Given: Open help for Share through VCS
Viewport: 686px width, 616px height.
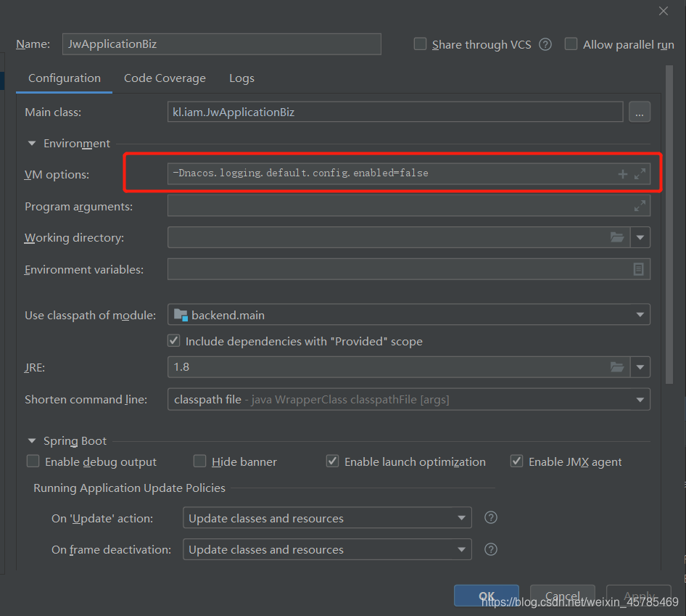Looking at the screenshot, I should (545, 44).
